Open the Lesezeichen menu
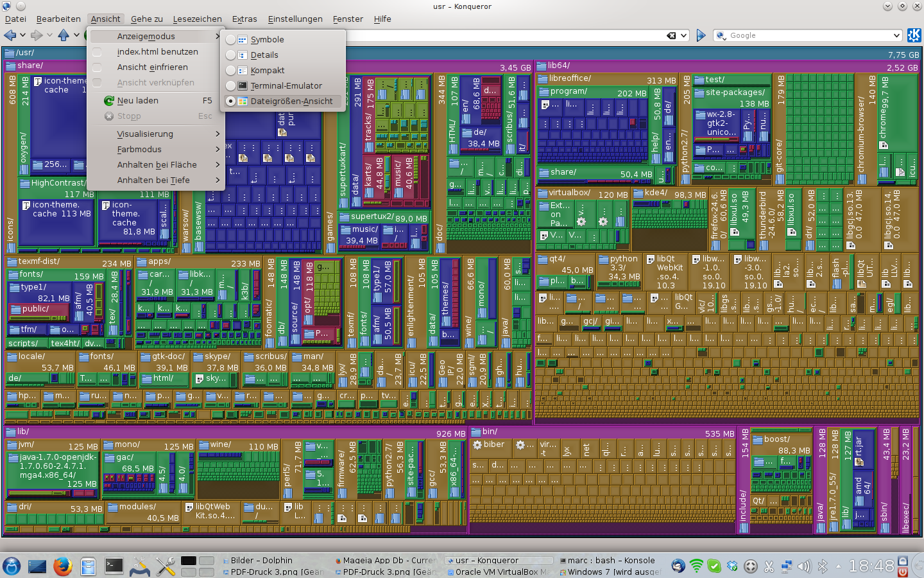 [197, 19]
